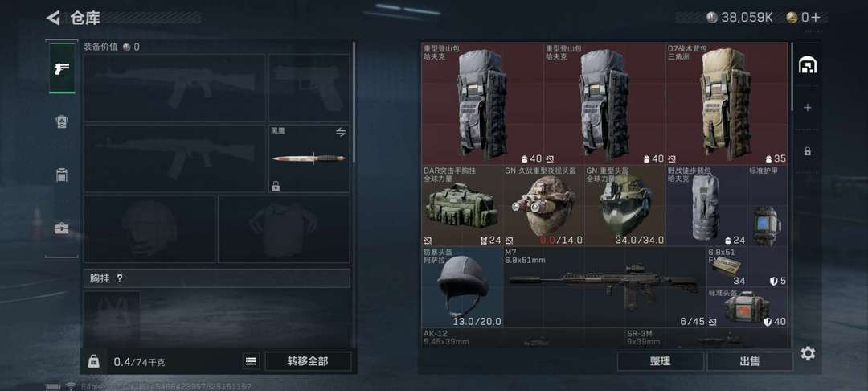Select the D7战术背包 backpack item
The image size is (868, 391).
(727, 104)
